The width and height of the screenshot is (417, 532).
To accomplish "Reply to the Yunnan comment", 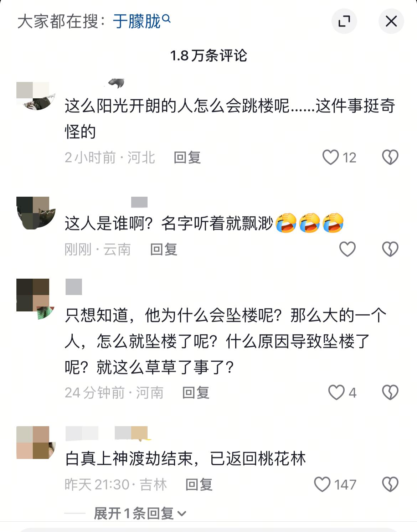I will pyautogui.click(x=164, y=249).
